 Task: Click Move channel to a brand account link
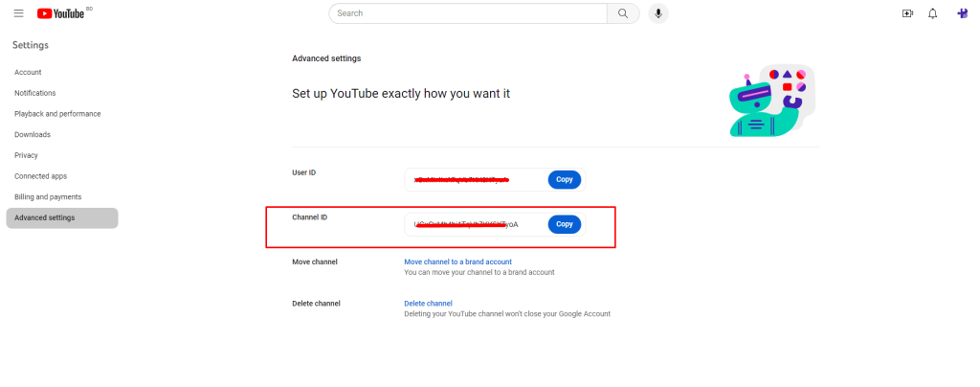coord(458,262)
